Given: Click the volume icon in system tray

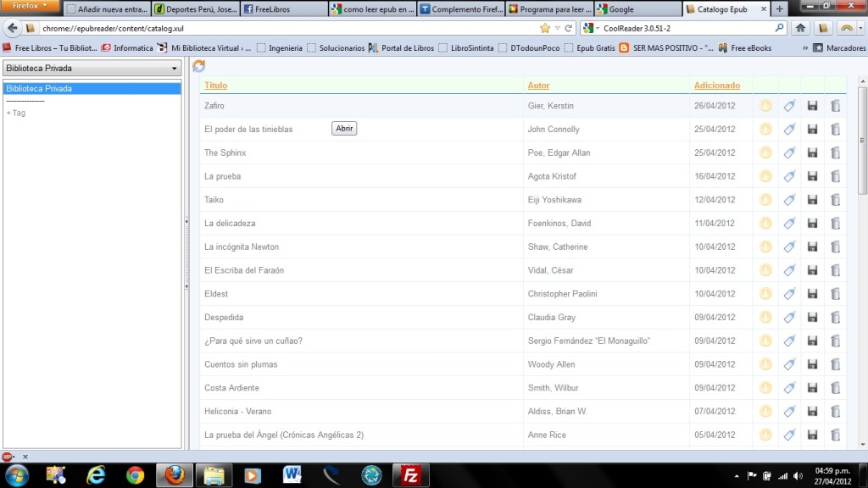Looking at the screenshot, I should point(797,474).
